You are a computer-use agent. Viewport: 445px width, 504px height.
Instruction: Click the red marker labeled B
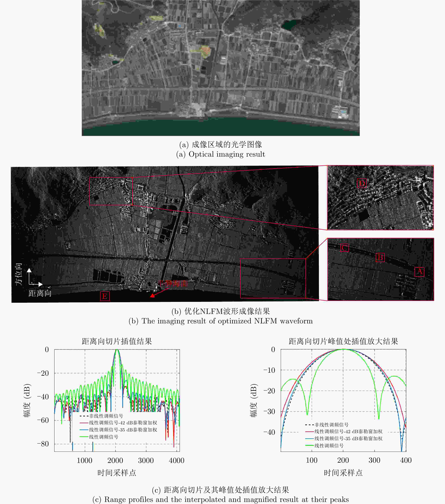click(380, 257)
